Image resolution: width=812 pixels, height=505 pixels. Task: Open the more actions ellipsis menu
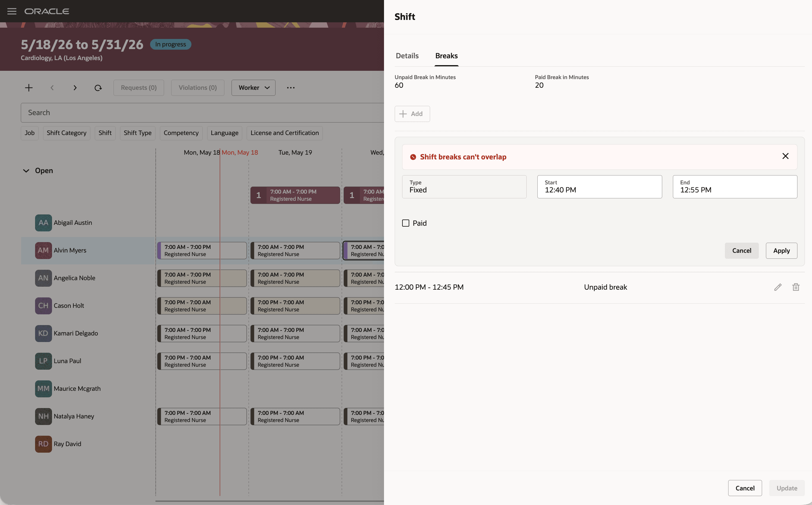coord(291,87)
